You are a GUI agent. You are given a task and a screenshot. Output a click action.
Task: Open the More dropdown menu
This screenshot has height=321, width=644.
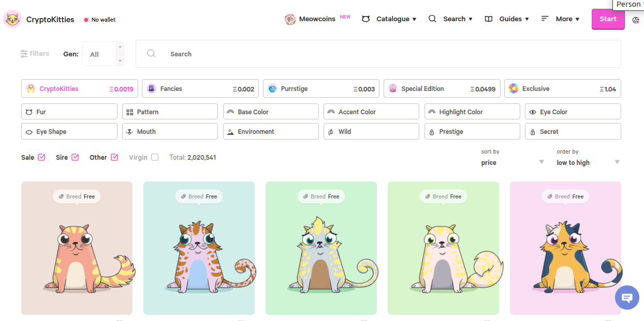(560, 19)
